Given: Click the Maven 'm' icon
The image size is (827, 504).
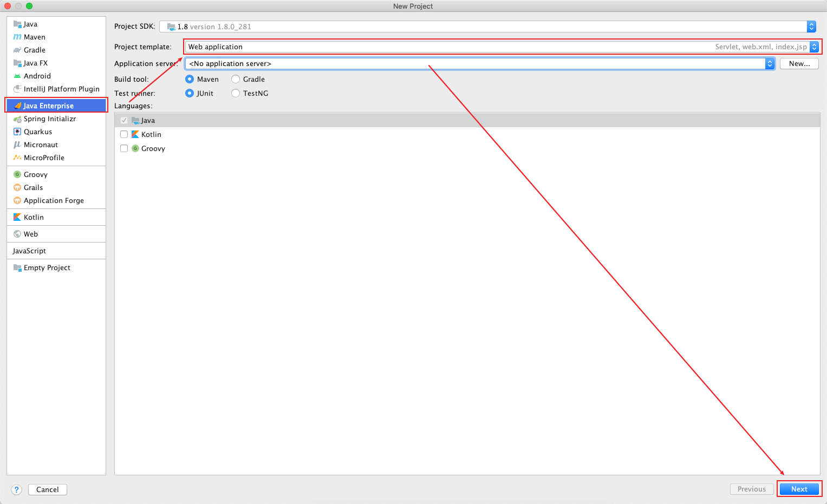Looking at the screenshot, I should coord(17,37).
